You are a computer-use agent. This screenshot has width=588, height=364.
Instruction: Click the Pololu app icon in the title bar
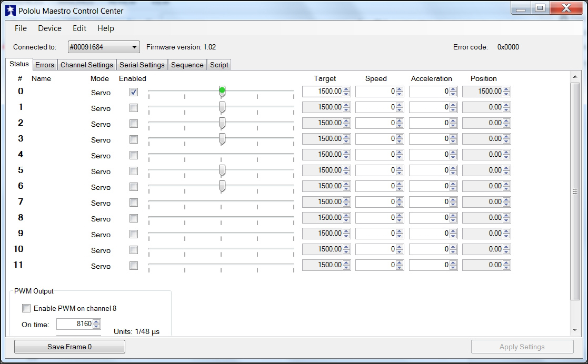tap(11, 11)
